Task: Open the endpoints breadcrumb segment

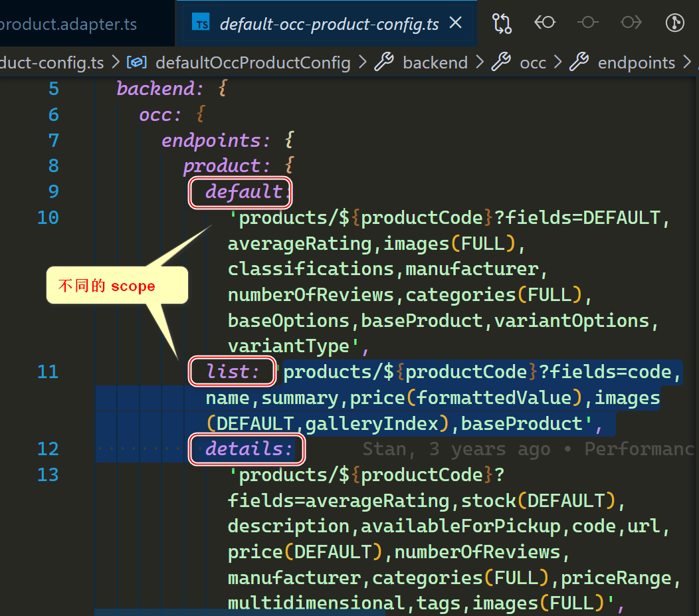Action: coord(636,63)
